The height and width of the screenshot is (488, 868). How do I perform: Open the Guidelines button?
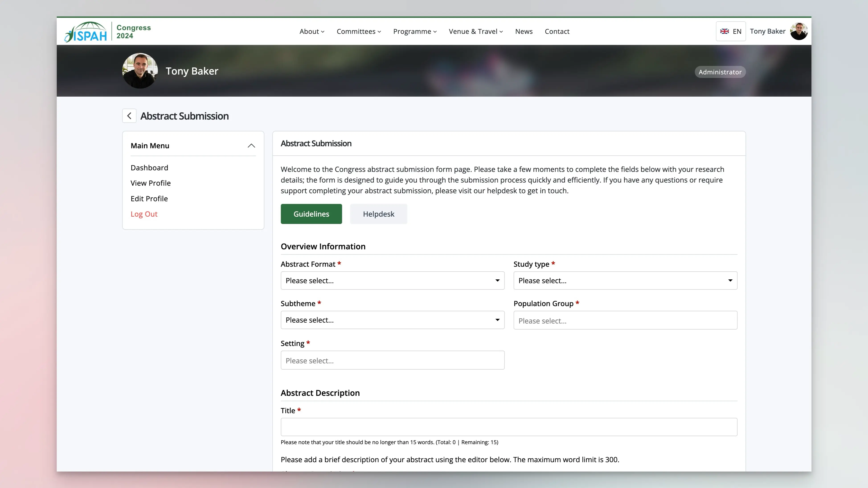coord(311,213)
